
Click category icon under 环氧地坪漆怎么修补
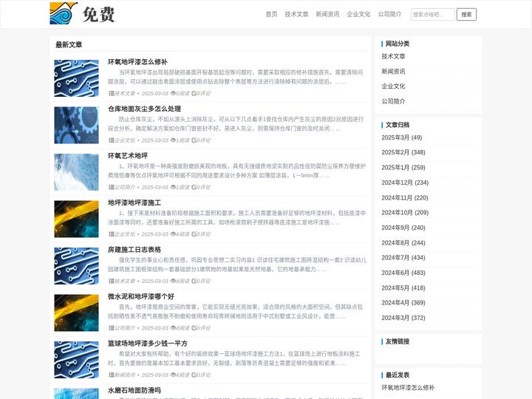click(112, 93)
